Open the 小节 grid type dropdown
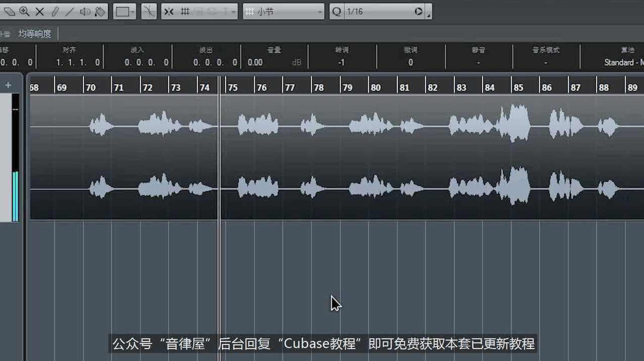 pos(283,11)
